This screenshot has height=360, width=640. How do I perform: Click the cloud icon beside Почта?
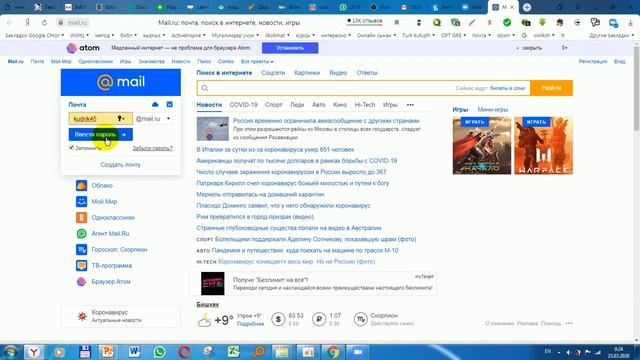pyautogui.click(x=155, y=104)
